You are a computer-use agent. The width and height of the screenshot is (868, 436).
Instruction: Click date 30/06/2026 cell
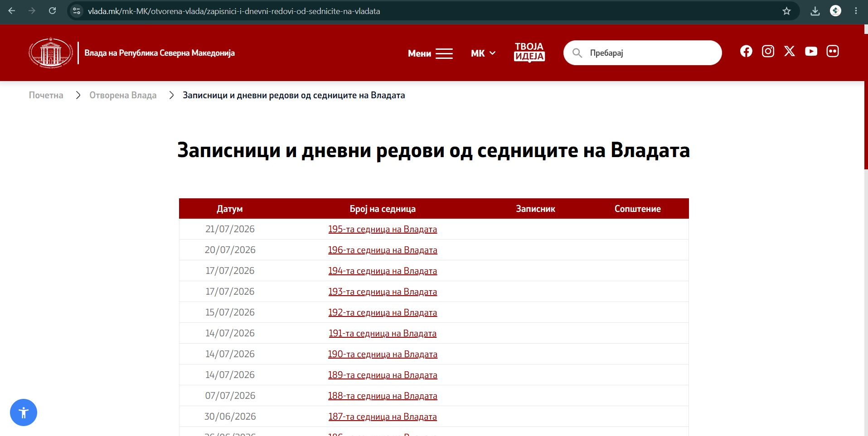point(230,417)
